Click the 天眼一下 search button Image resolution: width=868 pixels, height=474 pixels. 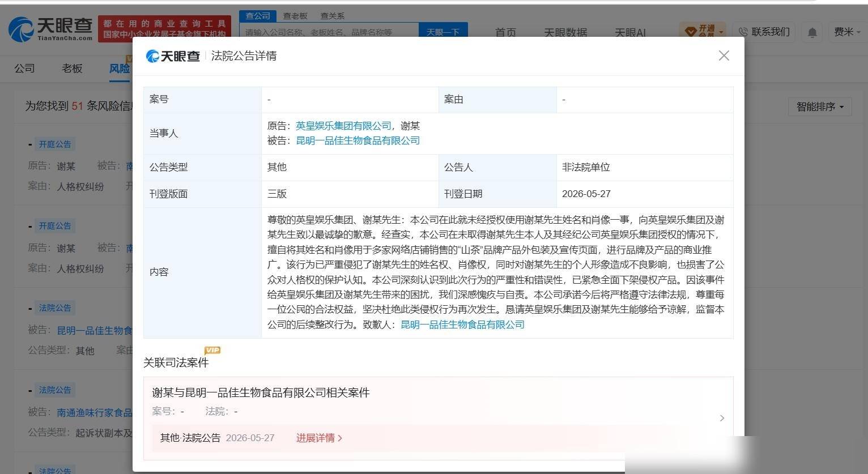coord(443,32)
